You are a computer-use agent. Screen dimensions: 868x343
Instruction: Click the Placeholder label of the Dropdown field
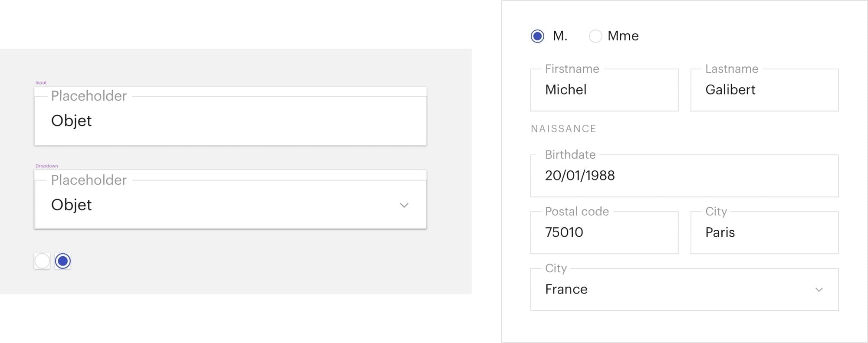[89, 180]
